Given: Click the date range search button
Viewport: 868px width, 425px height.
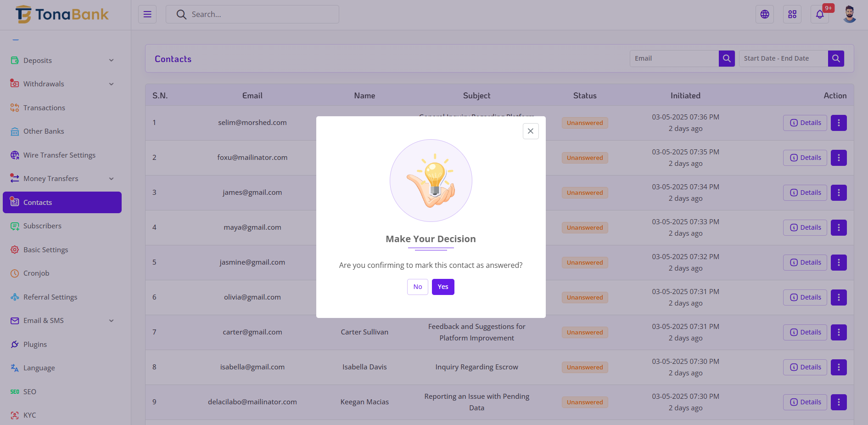Looking at the screenshot, I should (835, 58).
